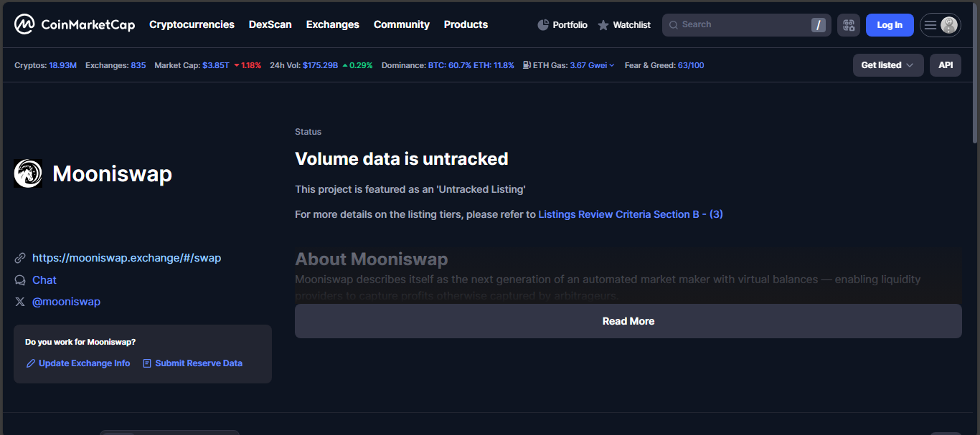The height and width of the screenshot is (435, 980).
Task: Select the slash shortcut key in search
Action: (x=819, y=25)
